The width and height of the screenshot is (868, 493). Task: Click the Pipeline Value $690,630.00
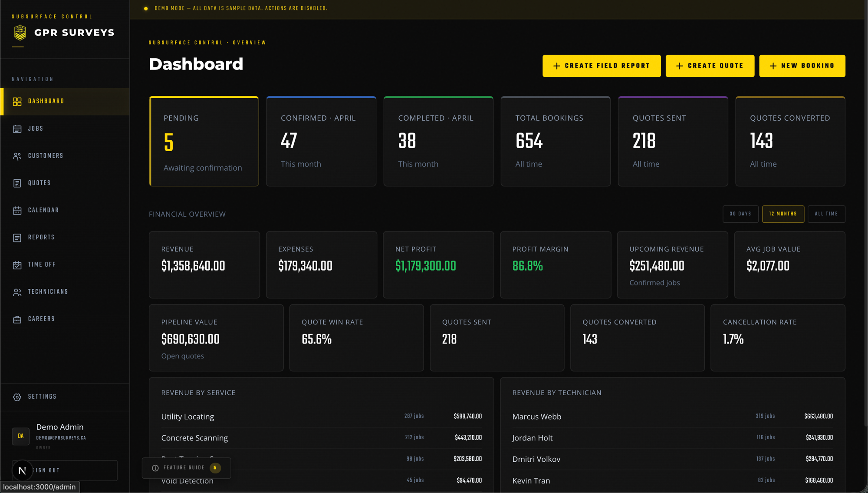coord(190,339)
